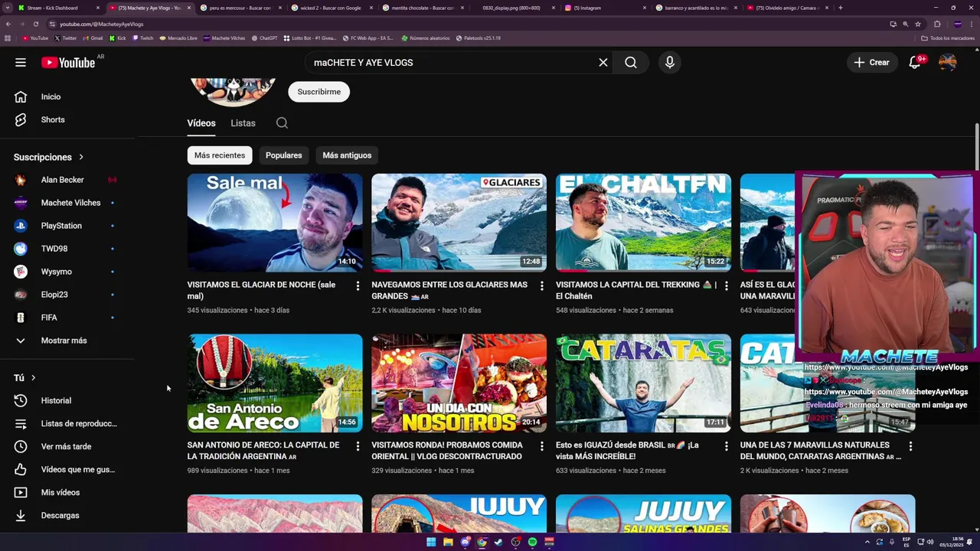The height and width of the screenshot is (551, 980).
Task: Switch to the Instagram browser tab
Action: pyautogui.click(x=603, y=8)
